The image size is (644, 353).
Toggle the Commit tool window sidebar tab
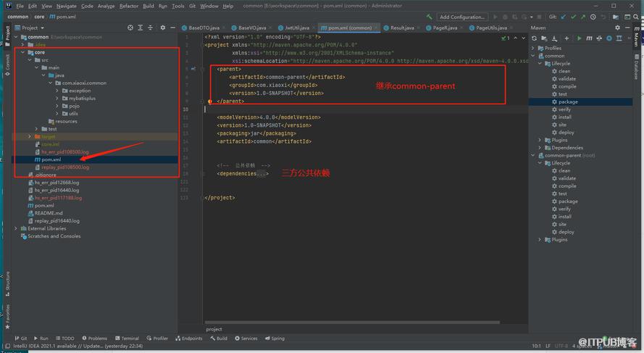(x=7, y=65)
